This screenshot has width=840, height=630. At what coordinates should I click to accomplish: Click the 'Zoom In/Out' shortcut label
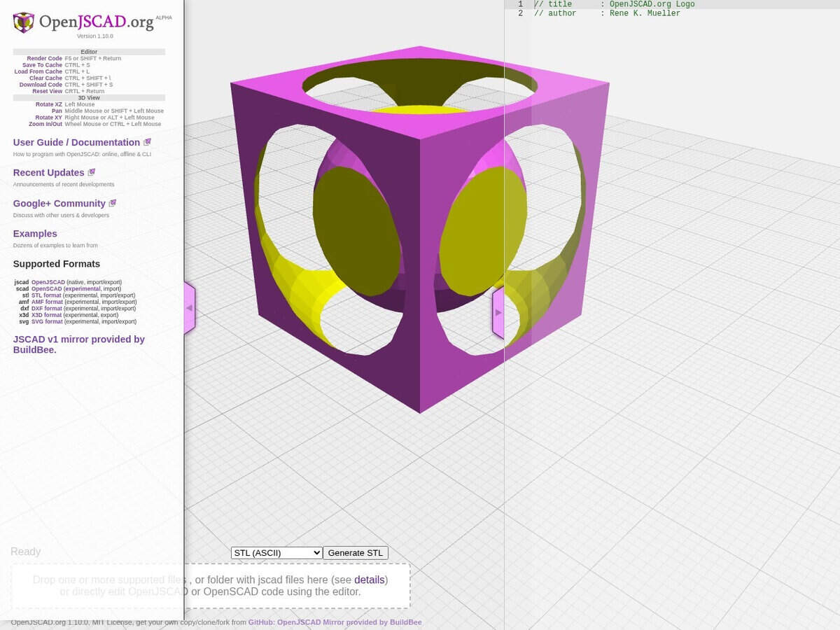(45, 124)
